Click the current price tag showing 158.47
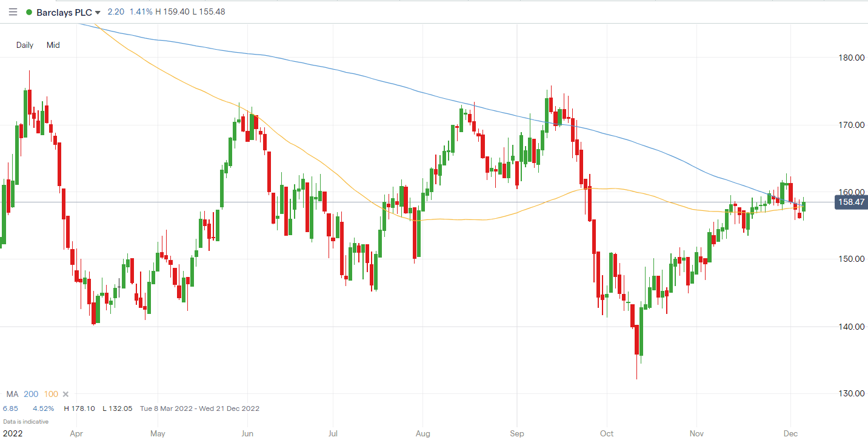Viewport: 868px width, 440px height. click(x=851, y=202)
